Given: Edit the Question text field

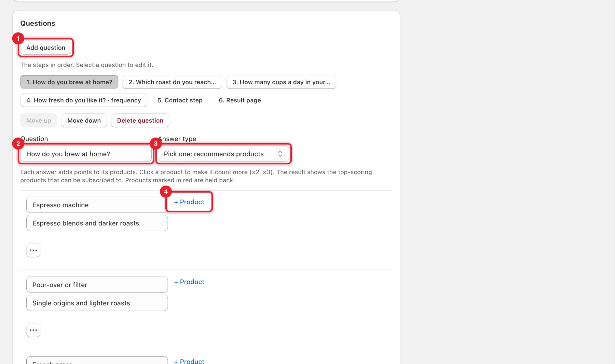Looking at the screenshot, I should [86, 154].
